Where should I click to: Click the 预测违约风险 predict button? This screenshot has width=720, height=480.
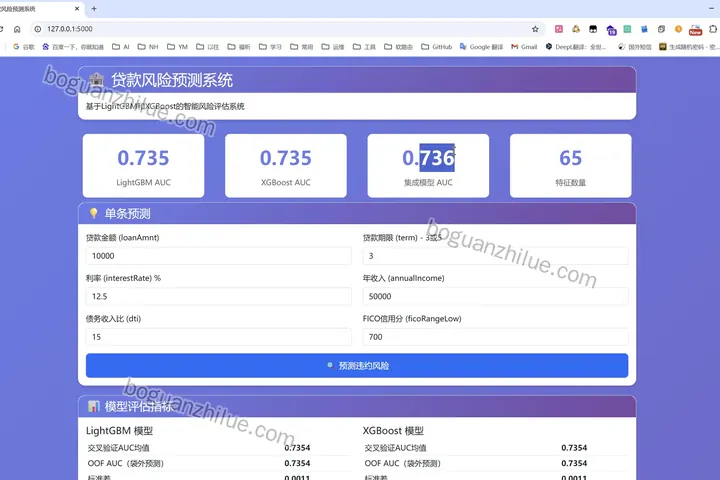(x=357, y=366)
